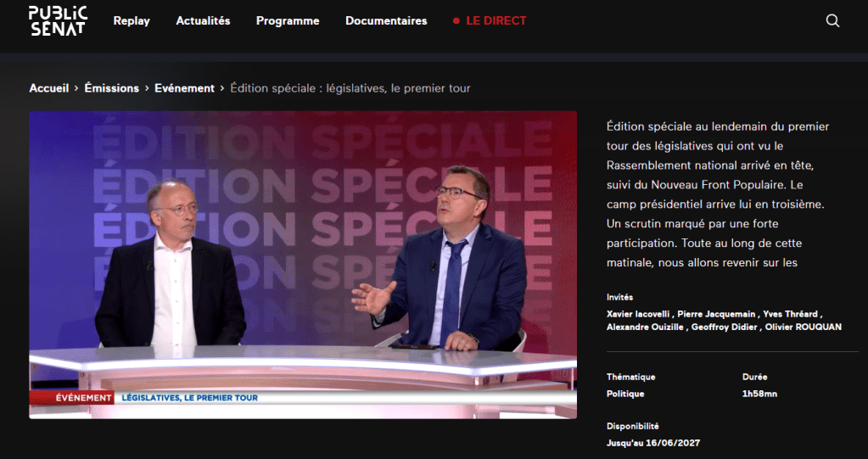Watch the live stream via LE DIRECT
868x459 pixels.
(496, 20)
